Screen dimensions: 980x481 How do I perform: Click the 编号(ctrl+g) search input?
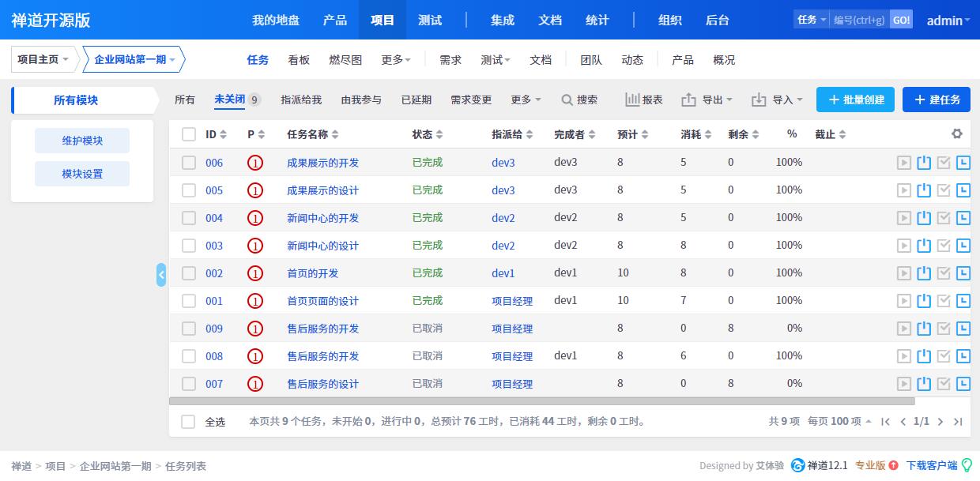(860, 20)
